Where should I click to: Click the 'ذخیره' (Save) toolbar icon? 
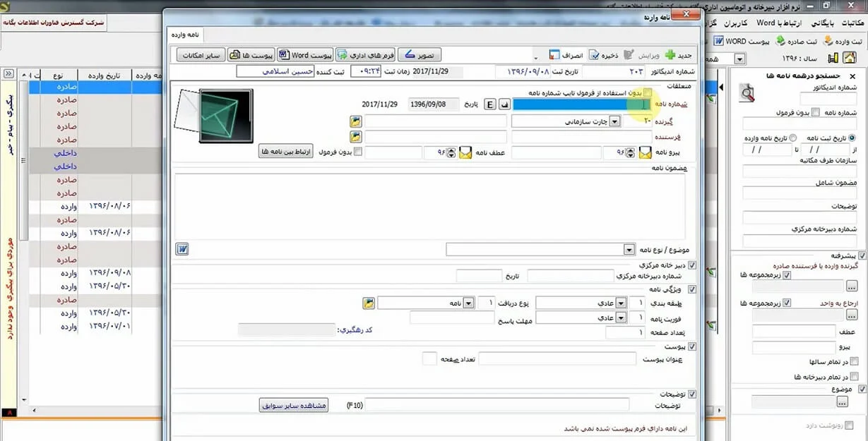coord(593,54)
